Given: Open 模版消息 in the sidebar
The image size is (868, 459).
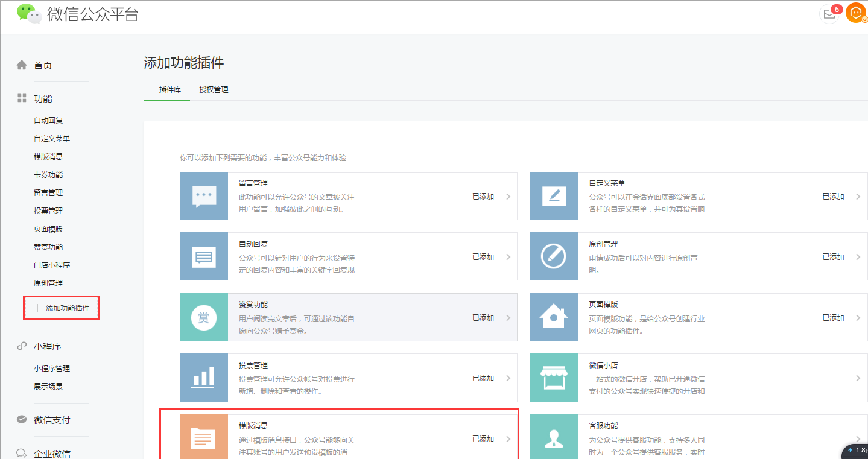Looking at the screenshot, I should coord(48,157).
